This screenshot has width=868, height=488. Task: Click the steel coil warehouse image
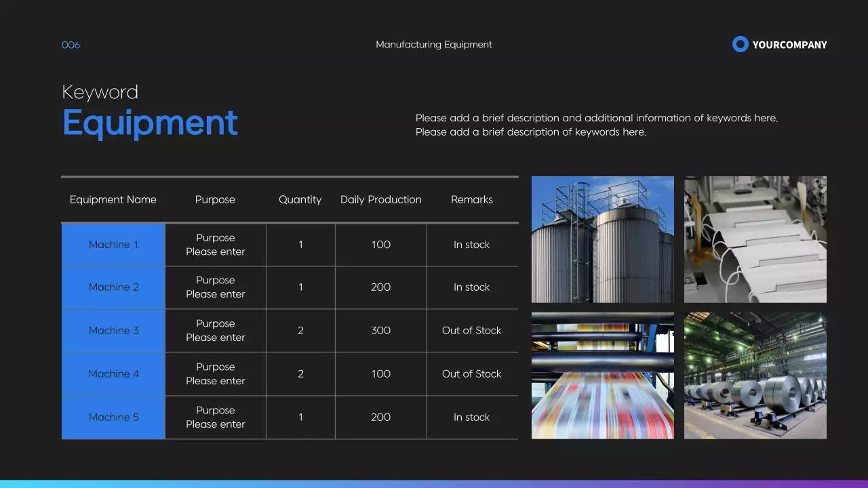click(x=755, y=375)
